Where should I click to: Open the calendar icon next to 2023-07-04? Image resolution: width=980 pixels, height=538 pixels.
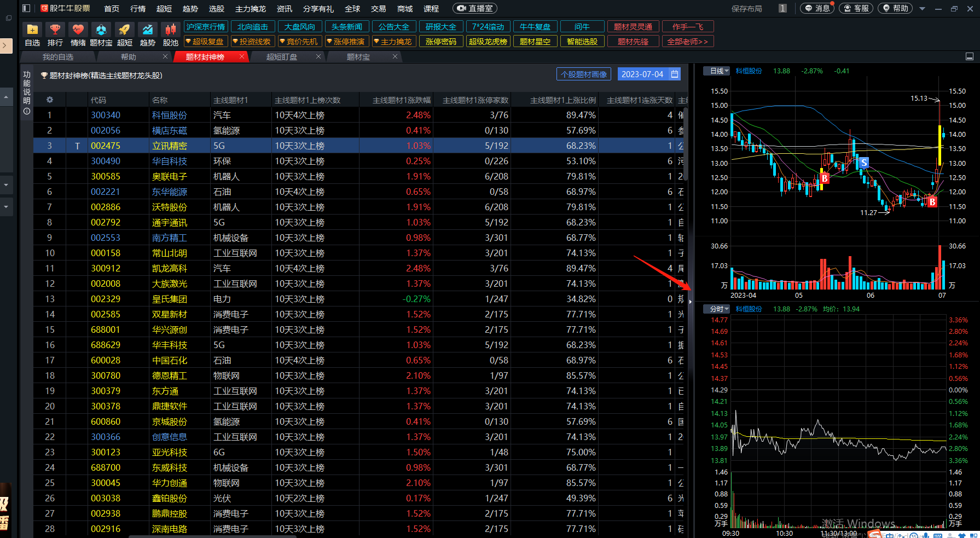(675, 74)
